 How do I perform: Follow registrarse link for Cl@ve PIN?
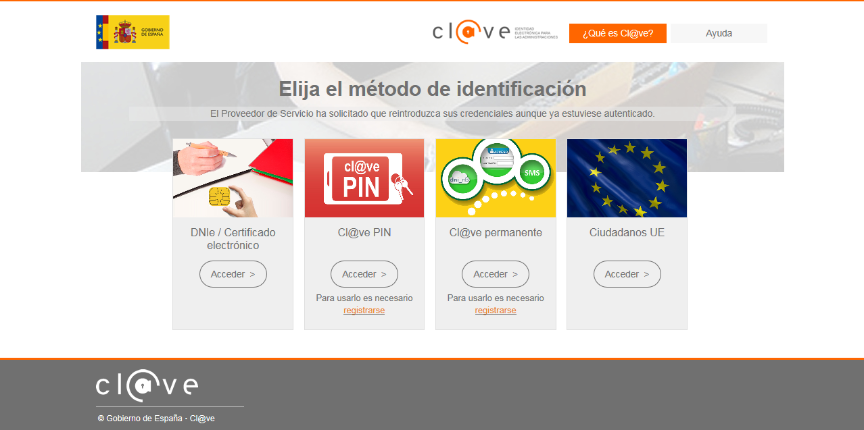pos(364,310)
